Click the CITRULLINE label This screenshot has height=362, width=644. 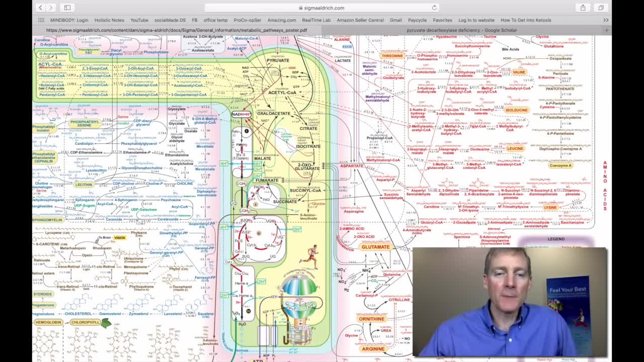click(x=399, y=300)
